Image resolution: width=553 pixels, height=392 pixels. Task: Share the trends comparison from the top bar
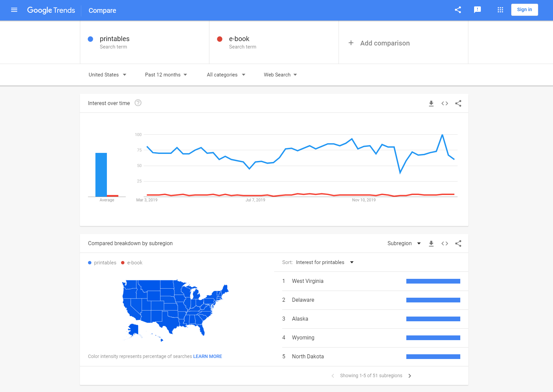coord(458,10)
